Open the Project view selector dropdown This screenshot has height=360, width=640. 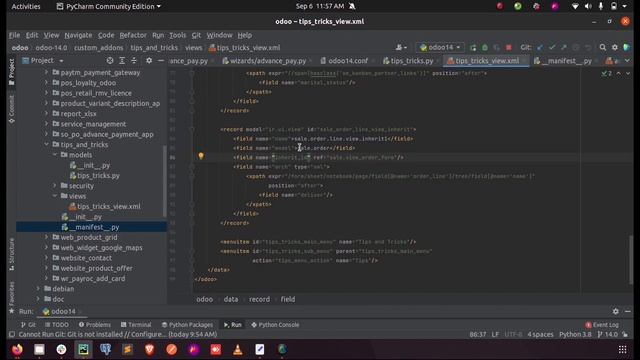pyautogui.click(x=43, y=61)
